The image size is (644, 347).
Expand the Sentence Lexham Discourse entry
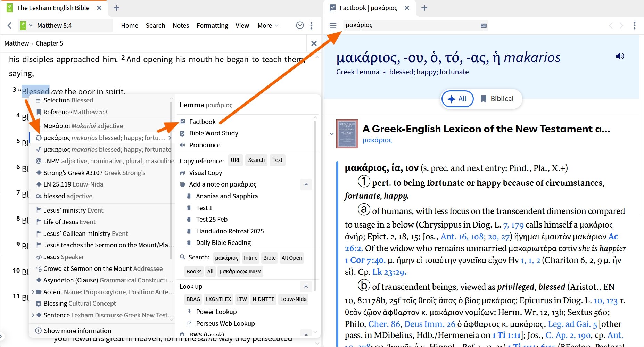pyautogui.click(x=33, y=315)
